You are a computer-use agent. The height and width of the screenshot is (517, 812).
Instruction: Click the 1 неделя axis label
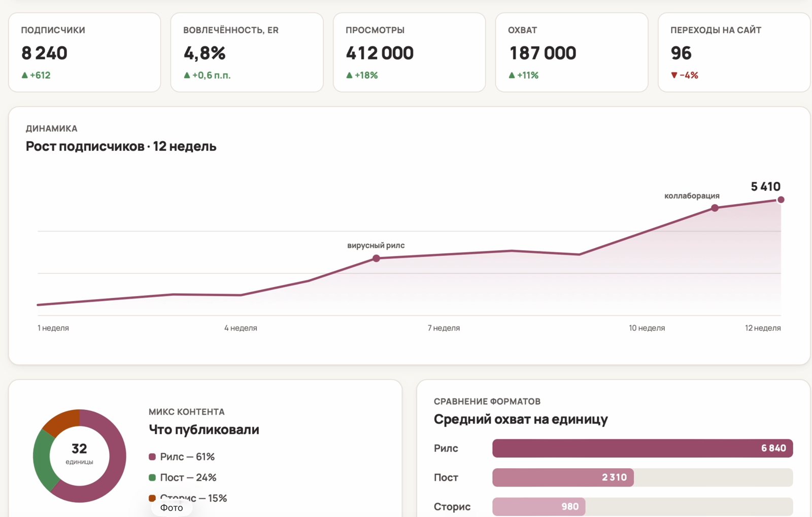click(x=53, y=328)
